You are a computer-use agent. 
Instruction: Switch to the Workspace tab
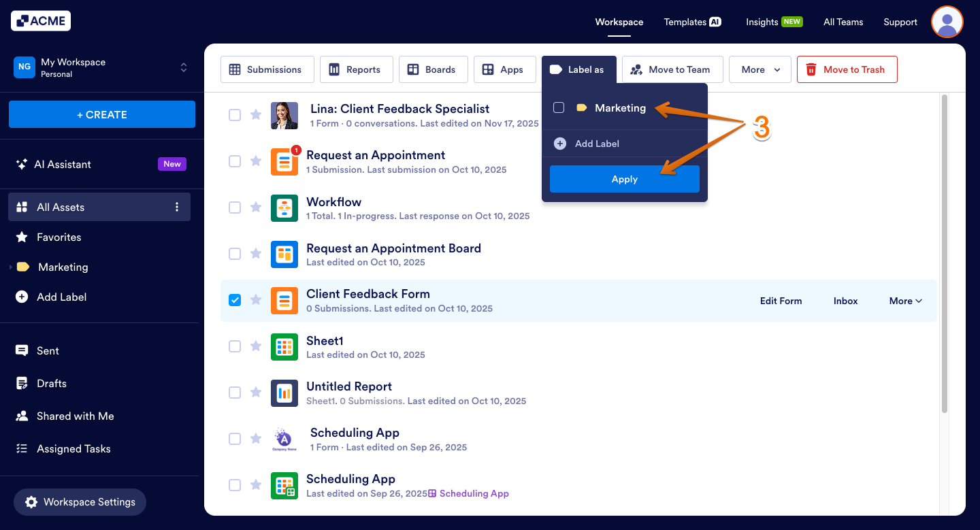point(619,22)
